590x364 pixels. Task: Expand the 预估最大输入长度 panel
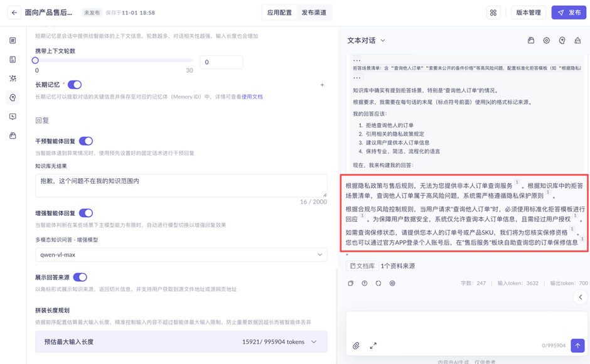pos(181,342)
